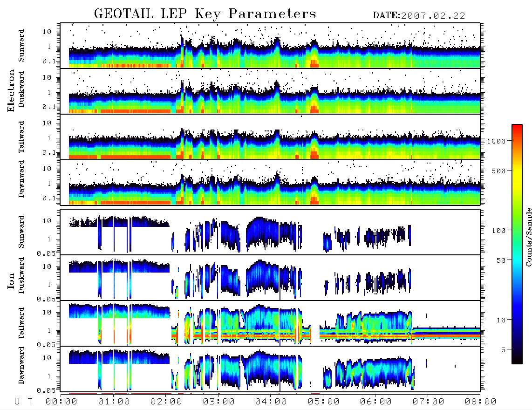Click the colorbar tick label 5
Screen dimensions: 532x410
coord(503,350)
